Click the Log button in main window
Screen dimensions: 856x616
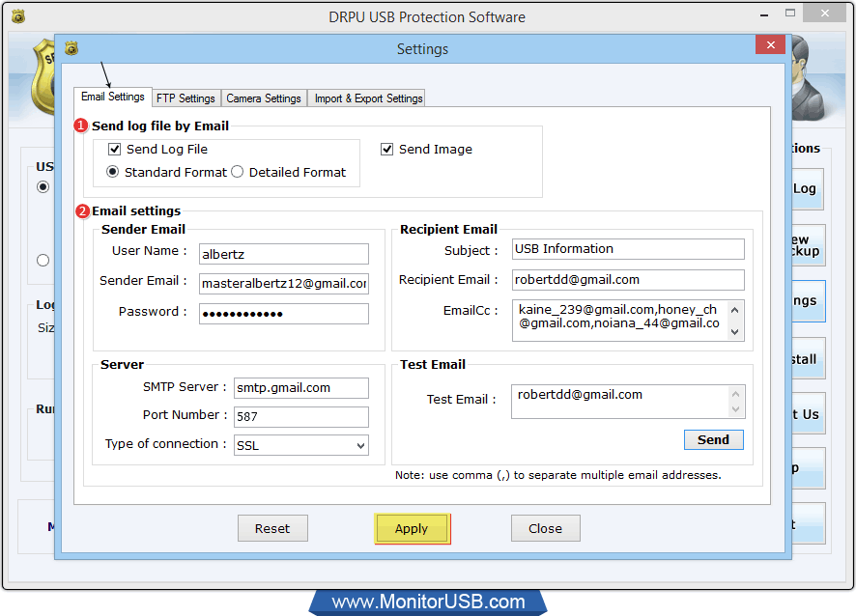pyautogui.click(x=808, y=189)
